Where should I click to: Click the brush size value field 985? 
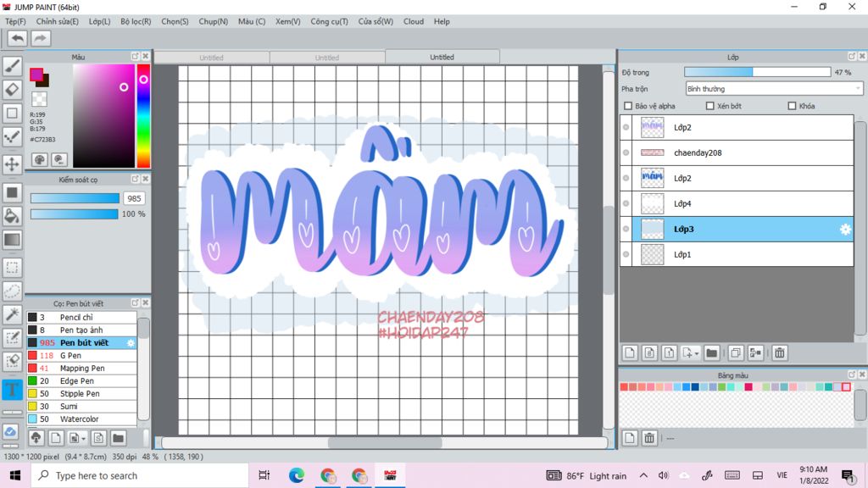click(134, 198)
